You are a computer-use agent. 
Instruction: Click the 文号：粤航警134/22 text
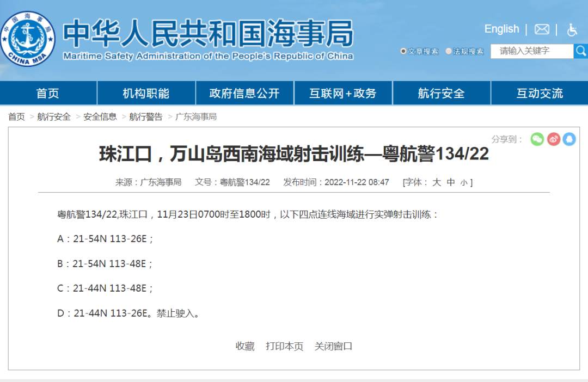pyautogui.click(x=232, y=182)
